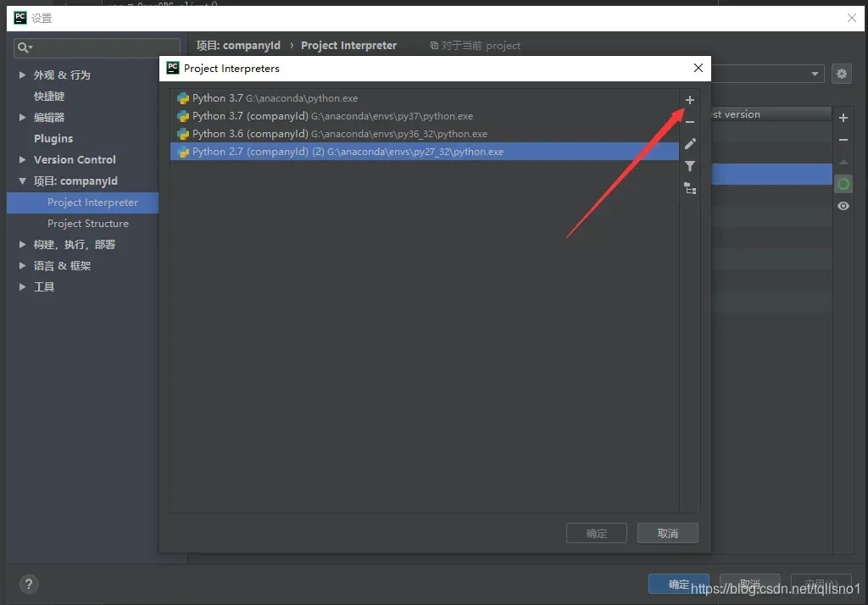
Task: Click 项目: companyId breadcrumb
Action: tap(238, 46)
